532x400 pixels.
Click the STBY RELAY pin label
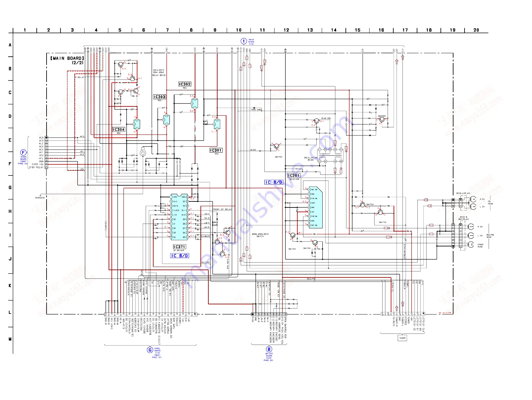[36, 167]
